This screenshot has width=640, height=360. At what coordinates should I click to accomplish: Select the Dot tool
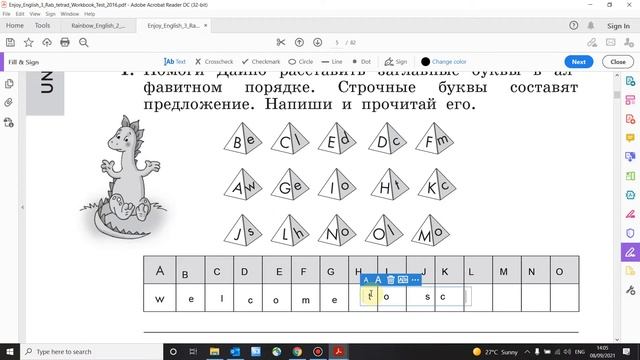(x=362, y=62)
